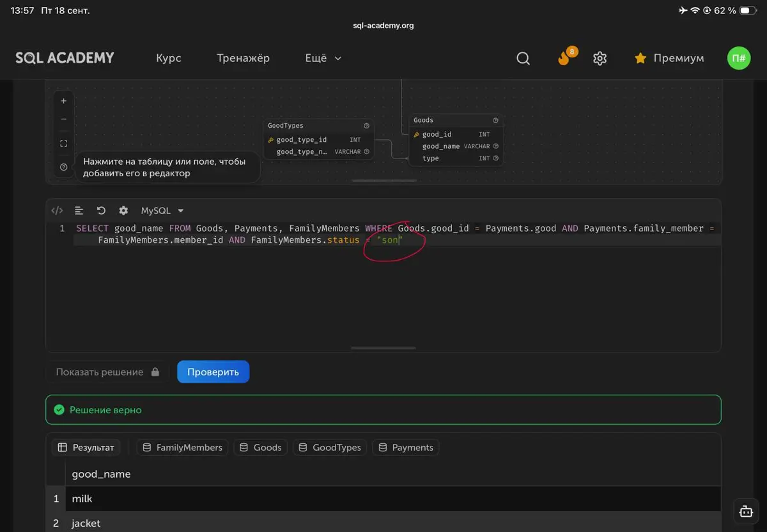Open the SQL ACADEMY home logo

pos(65,58)
